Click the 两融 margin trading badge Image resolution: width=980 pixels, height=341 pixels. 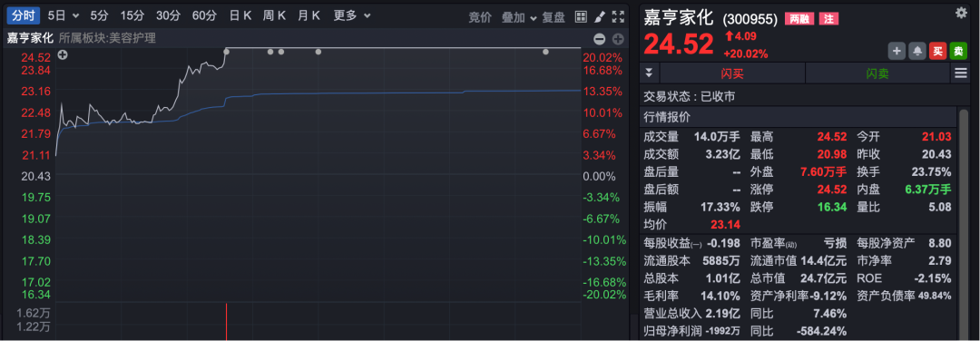coord(799,19)
